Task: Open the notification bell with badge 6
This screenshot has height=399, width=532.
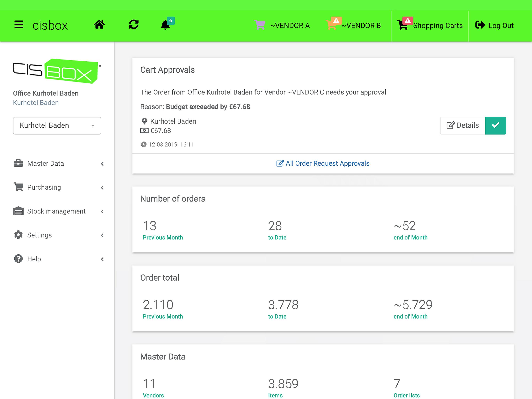Action: (166, 25)
